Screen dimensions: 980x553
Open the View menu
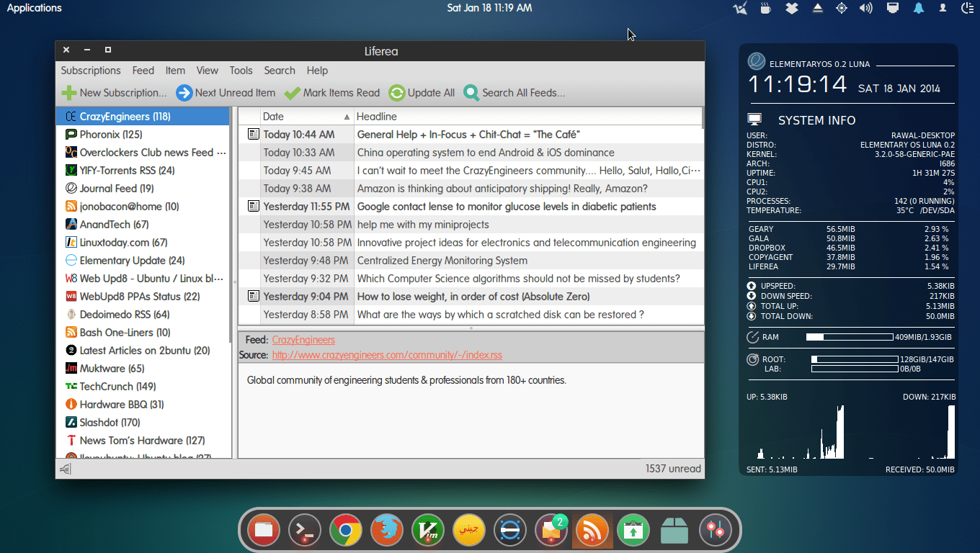208,71
